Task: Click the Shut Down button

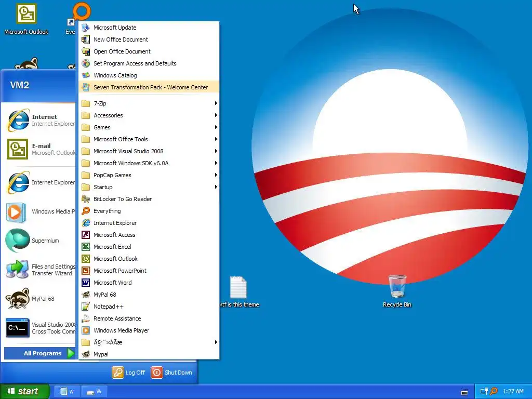Action: [171, 373]
